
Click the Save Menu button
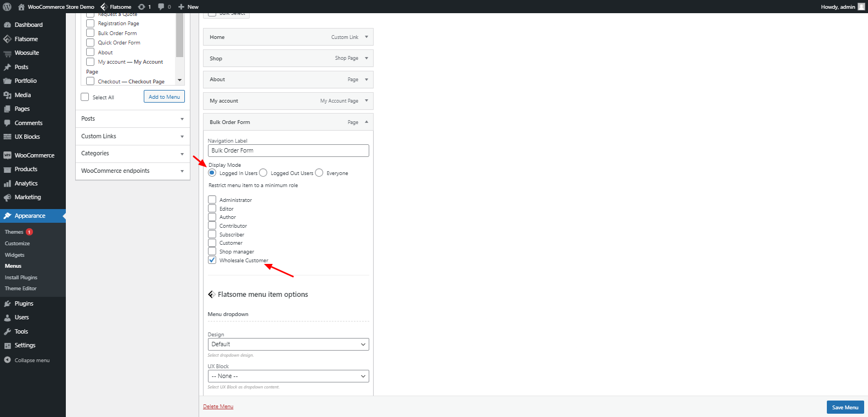point(845,407)
